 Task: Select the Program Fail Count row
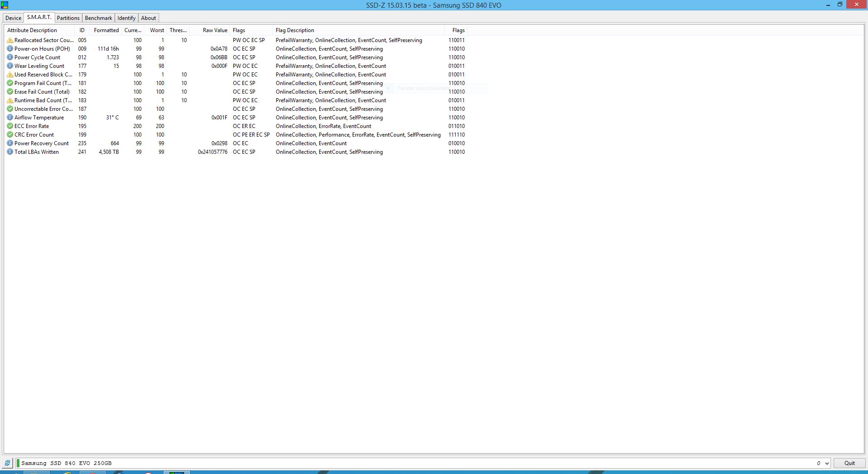click(x=236, y=83)
